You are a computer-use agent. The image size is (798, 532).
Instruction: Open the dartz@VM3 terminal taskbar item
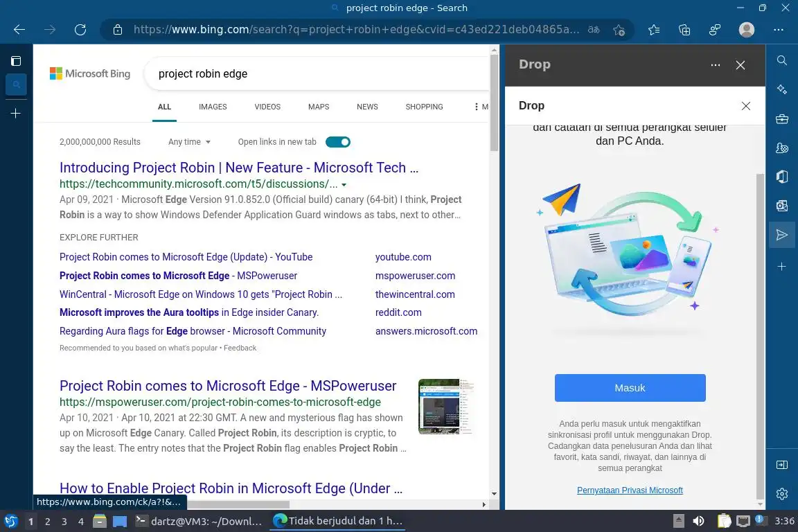click(x=199, y=522)
